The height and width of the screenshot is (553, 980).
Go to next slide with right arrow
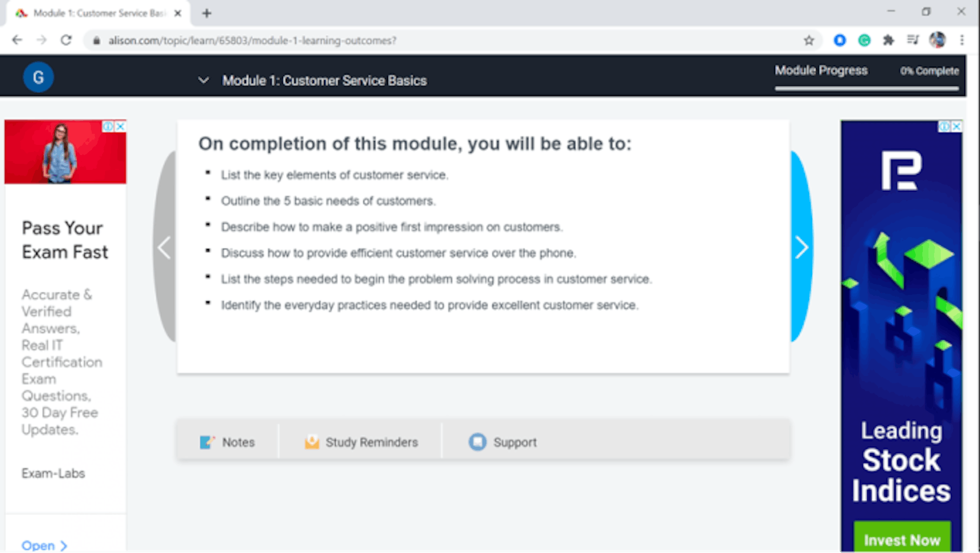tap(801, 248)
